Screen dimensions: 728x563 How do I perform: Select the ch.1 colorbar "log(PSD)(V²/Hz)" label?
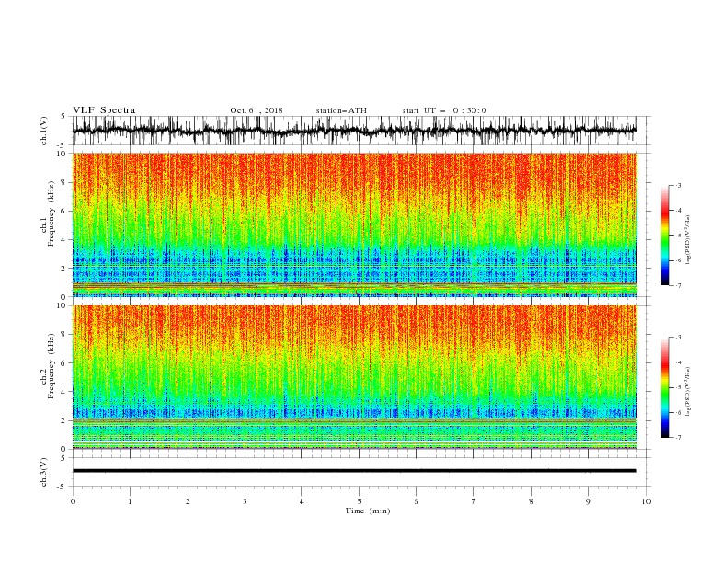click(x=688, y=240)
